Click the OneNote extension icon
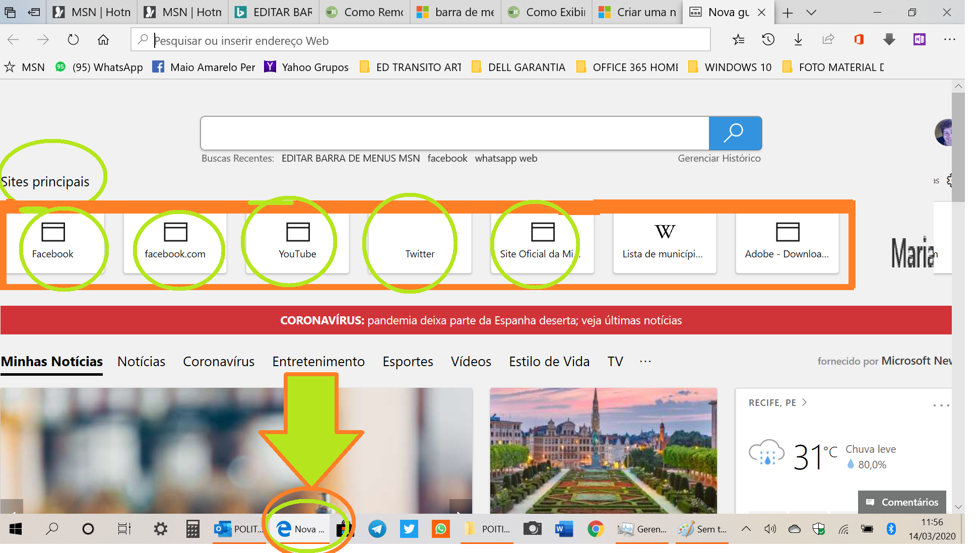 point(920,40)
